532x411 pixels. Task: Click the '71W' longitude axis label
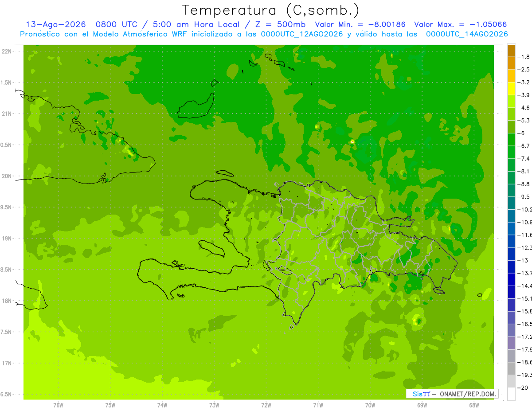point(318,405)
